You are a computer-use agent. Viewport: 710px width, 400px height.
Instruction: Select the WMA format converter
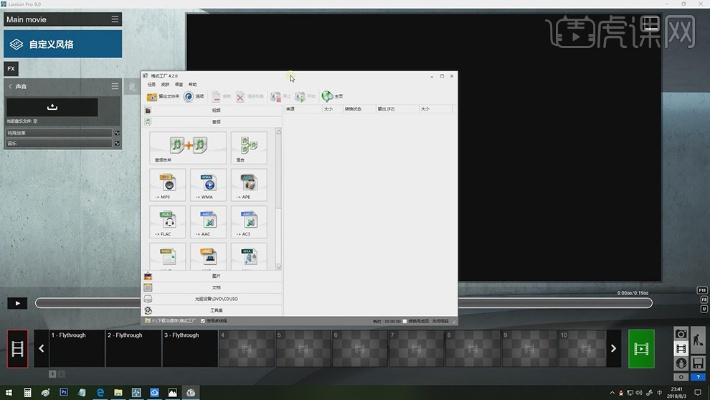coord(209,184)
